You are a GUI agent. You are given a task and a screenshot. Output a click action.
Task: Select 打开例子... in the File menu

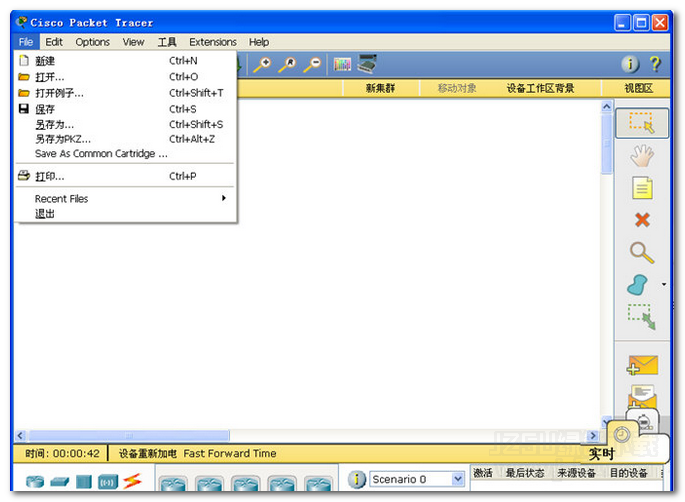coord(126,93)
